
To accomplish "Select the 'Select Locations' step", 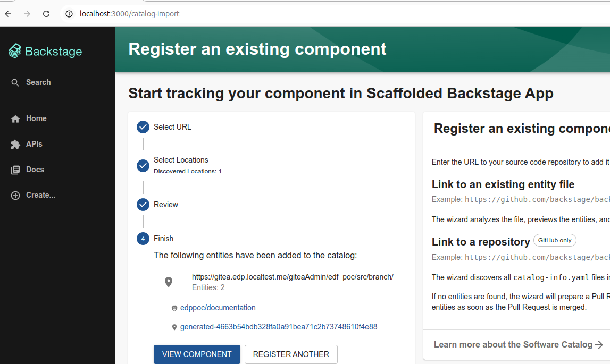I will [x=181, y=160].
